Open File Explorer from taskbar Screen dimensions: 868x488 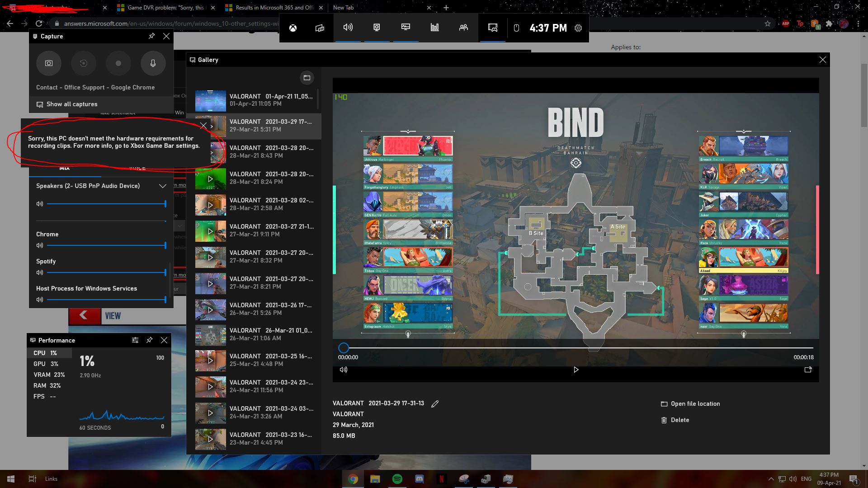pyautogui.click(x=375, y=479)
